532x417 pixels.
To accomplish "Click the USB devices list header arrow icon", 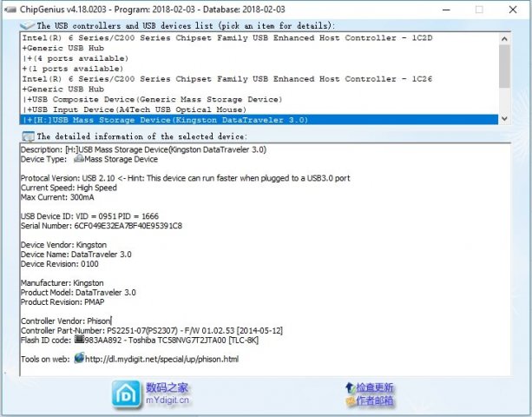I will pos(28,26).
